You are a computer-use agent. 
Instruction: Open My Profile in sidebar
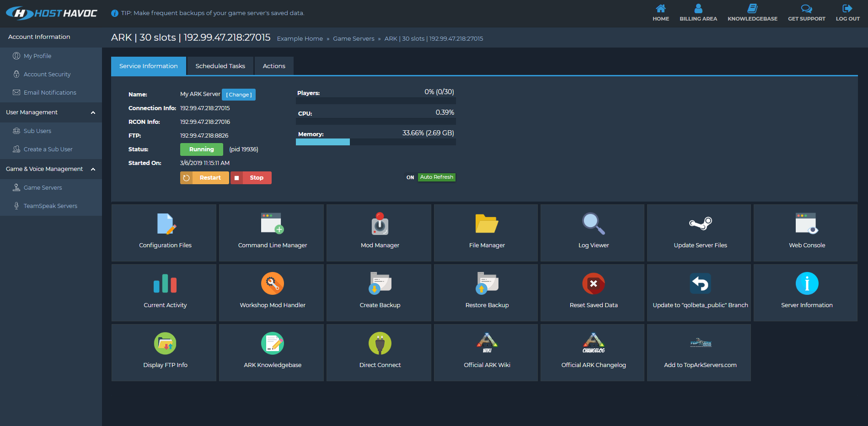(x=38, y=56)
